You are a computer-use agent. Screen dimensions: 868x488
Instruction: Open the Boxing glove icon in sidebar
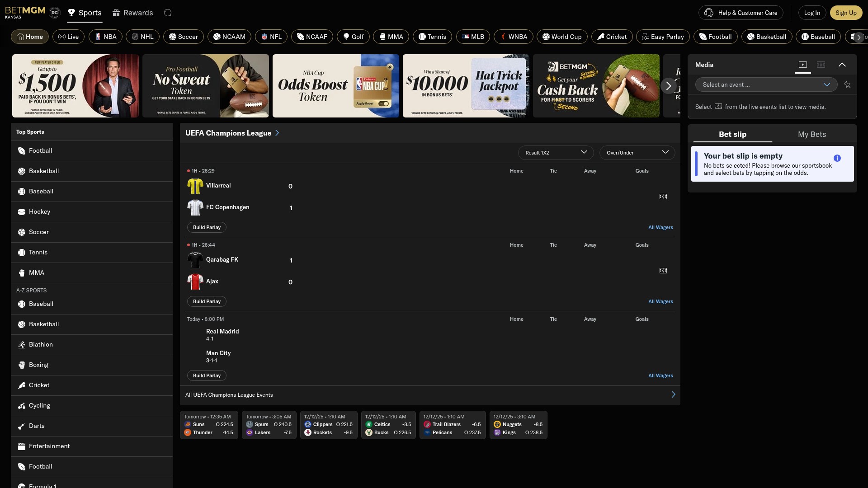click(x=21, y=365)
